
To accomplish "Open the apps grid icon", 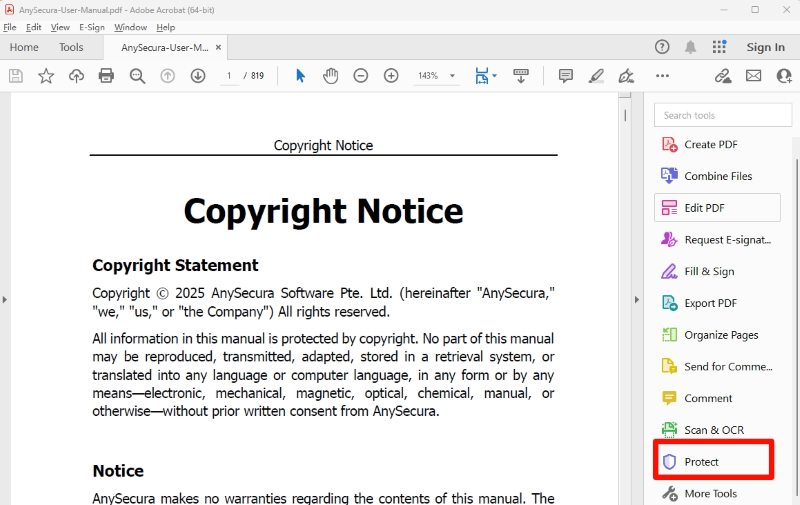I will coord(719,47).
